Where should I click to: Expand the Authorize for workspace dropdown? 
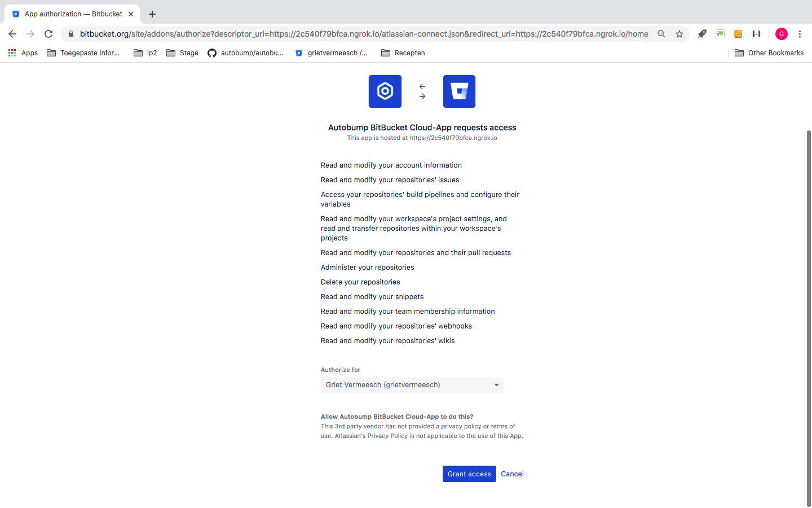pyautogui.click(x=412, y=385)
